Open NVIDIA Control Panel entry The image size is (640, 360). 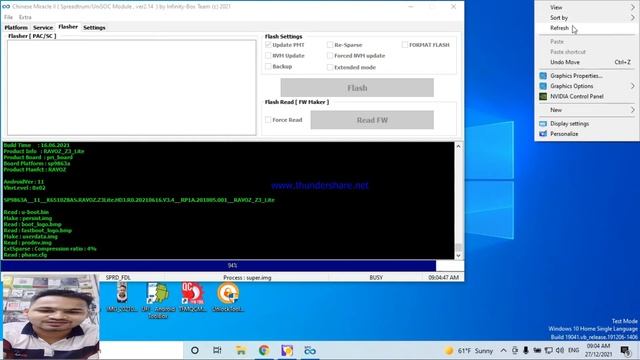(587, 96)
